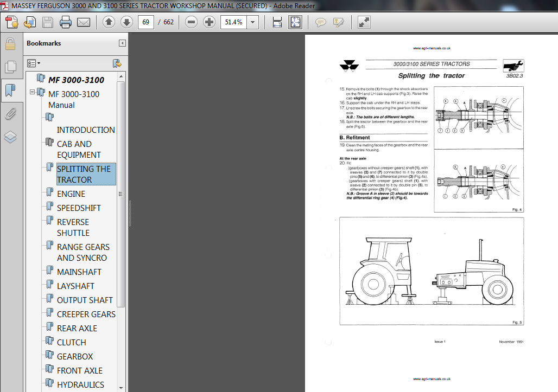The image size is (558, 392).
Task: Open the bookmarks Options menu dropdown
Action: click(x=34, y=63)
